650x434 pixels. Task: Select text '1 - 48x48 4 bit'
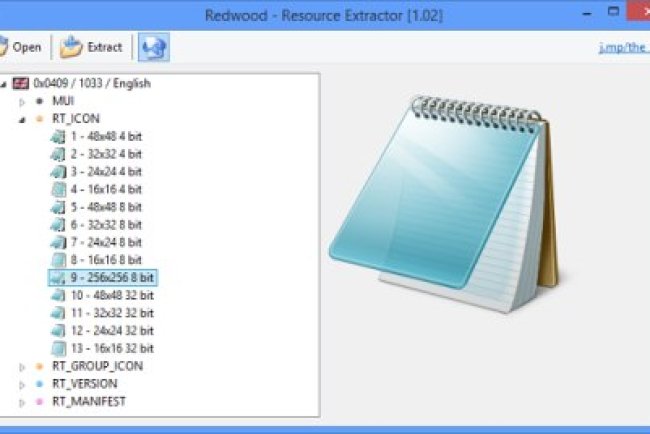(106, 136)
